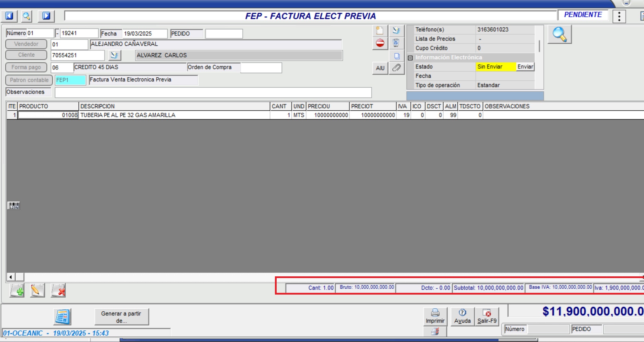This screenshot has height=342, width=644.
Task: Click the barcode scanner icon
Action: tap(14, 206)
